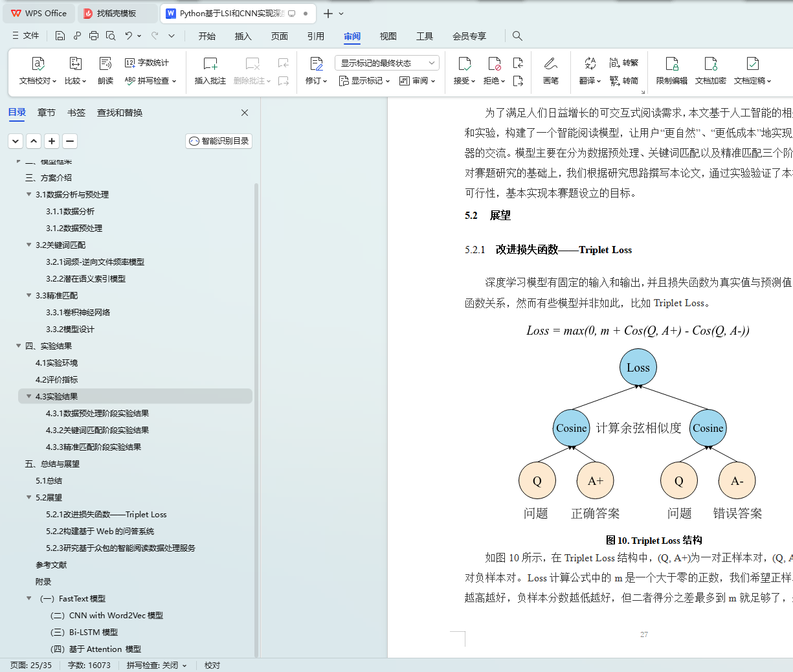Click the demote heading level minus button
Viewport: 793px width, 672px height.
[70, 141]
